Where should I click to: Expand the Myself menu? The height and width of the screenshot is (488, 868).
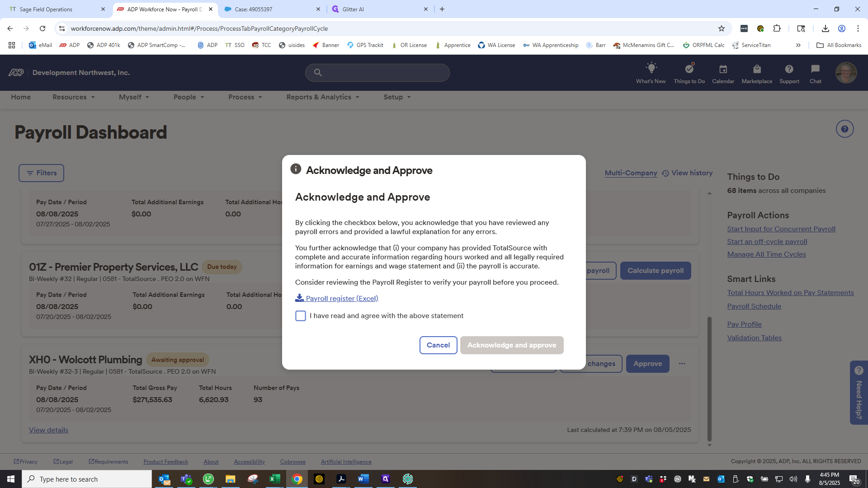click(134, 97)
